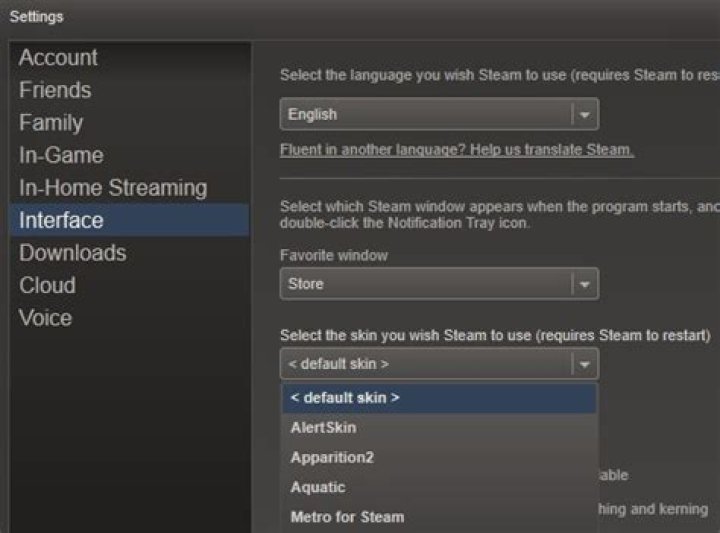
Task: Select the Interface settings category
Action: [x=130, y=220]
